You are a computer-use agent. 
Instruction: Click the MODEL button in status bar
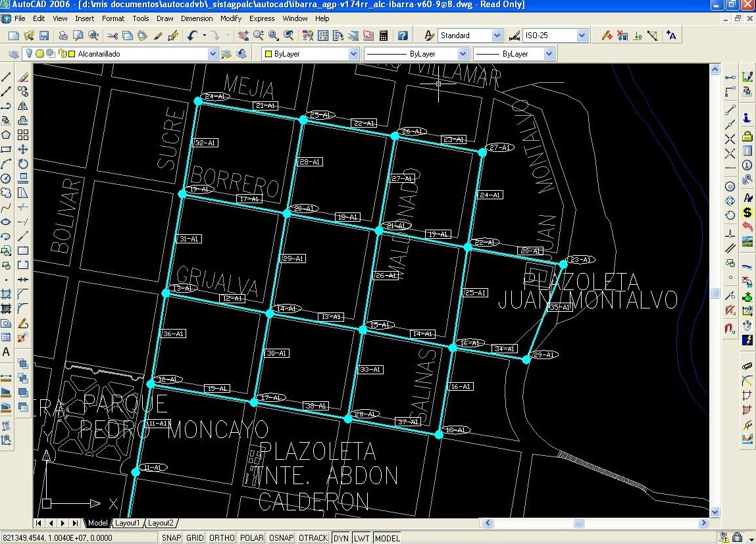point(387,537)
